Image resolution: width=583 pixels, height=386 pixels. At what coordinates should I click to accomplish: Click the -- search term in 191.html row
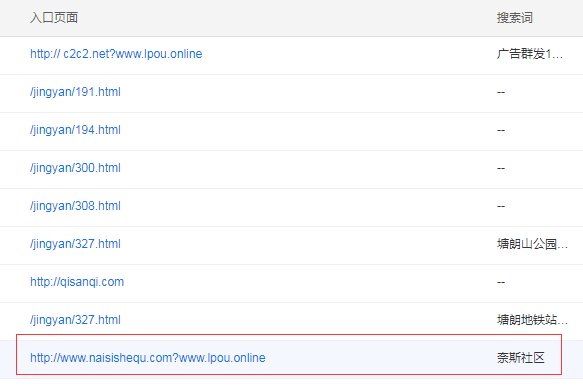pos(501,92)
